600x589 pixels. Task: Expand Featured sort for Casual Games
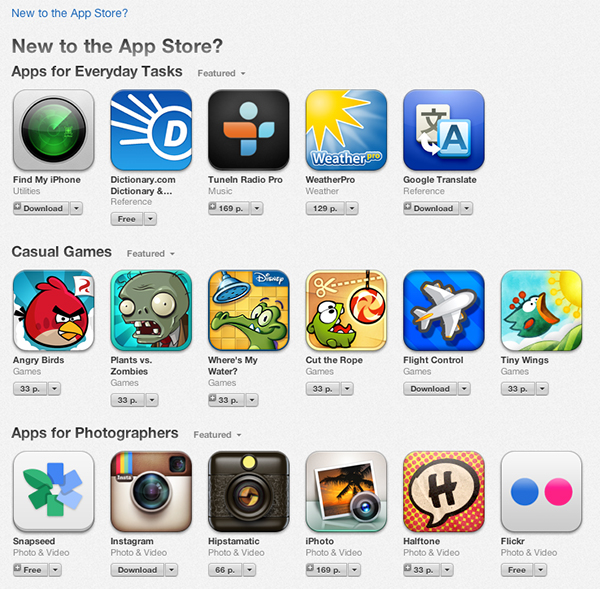(151, 254)
